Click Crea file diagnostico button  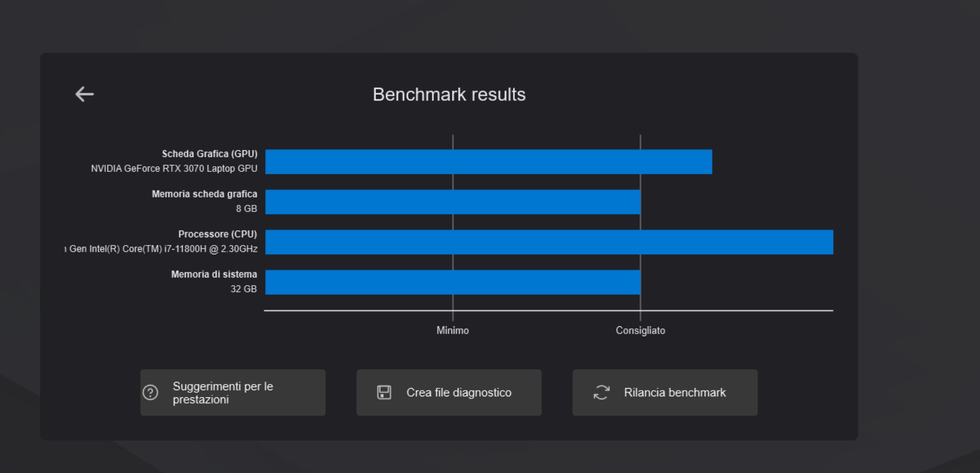click(x=449, y=393)
